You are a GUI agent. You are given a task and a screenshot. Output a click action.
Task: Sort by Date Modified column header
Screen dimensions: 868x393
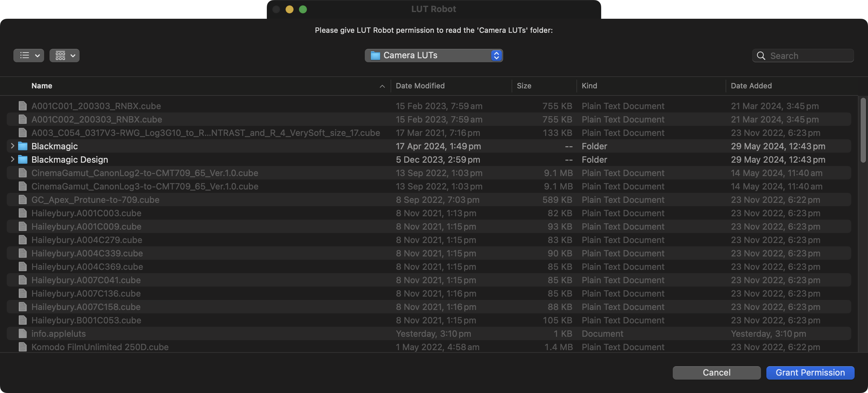coord(420,86)
